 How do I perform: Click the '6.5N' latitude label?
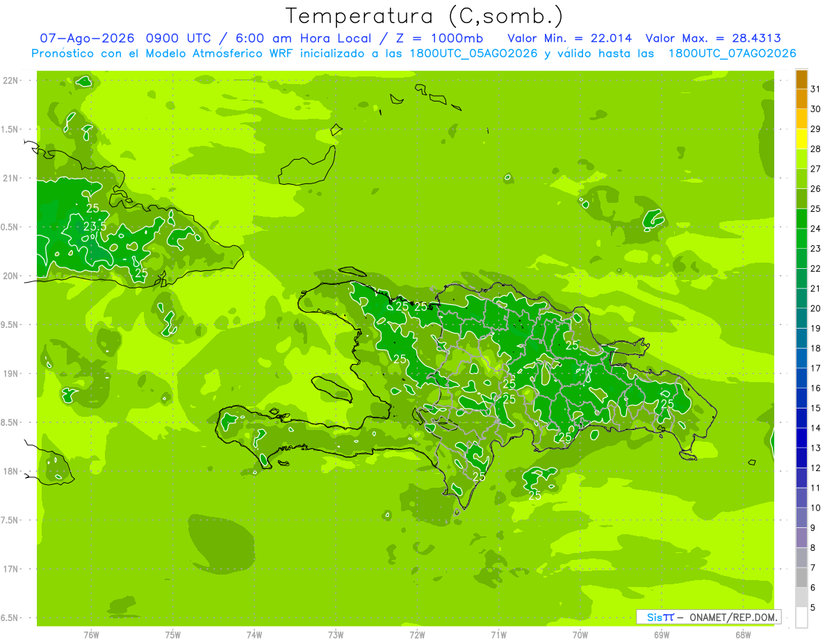pos(10,618)
